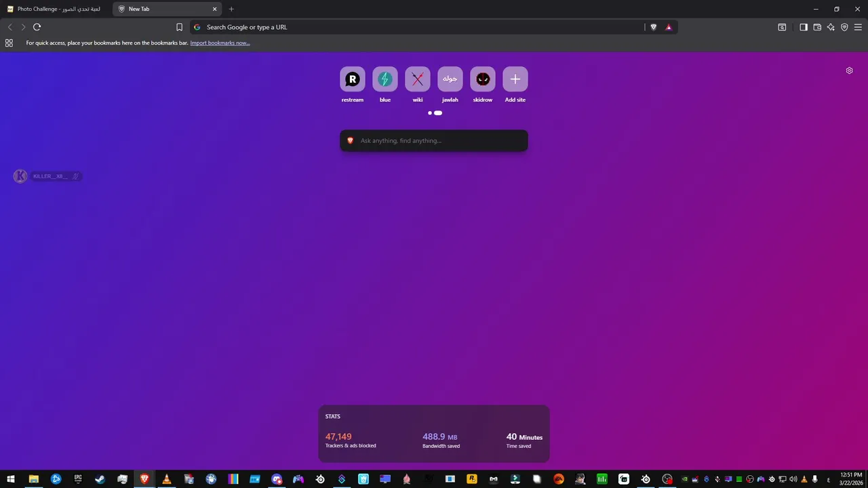
Task: Open network icon in system tray
Action: pos(782,479)
